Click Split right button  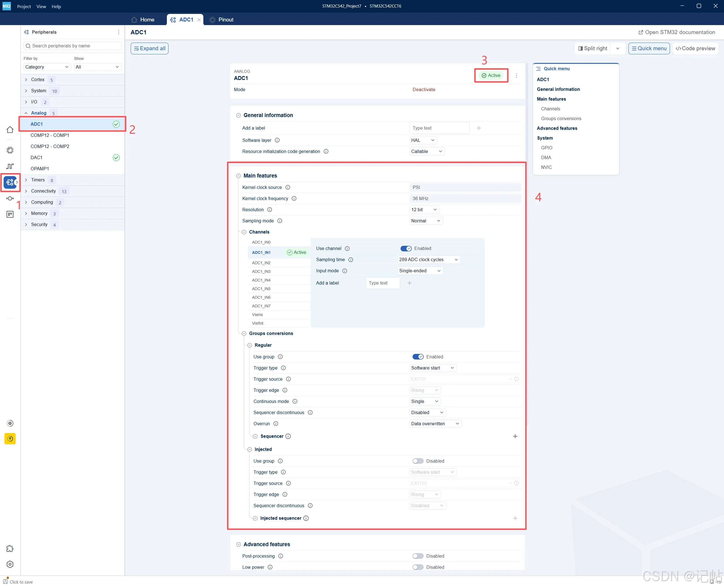[593, 48]
